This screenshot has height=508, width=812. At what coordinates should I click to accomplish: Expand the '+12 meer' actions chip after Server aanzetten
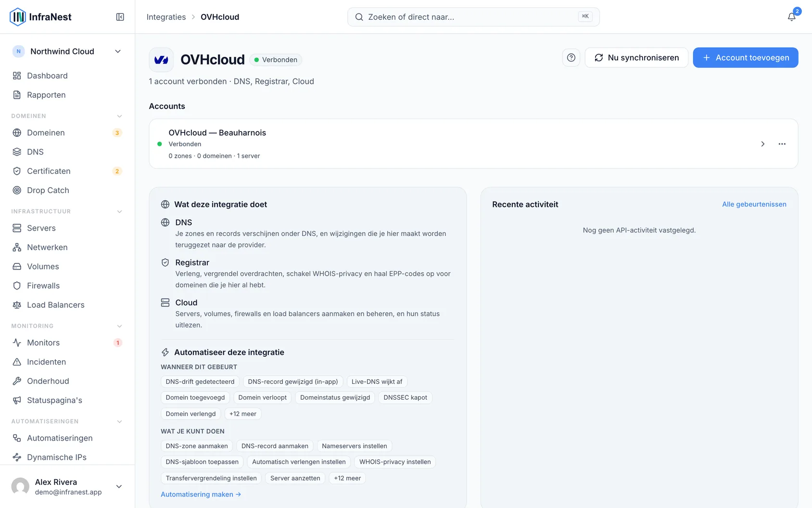347,478
